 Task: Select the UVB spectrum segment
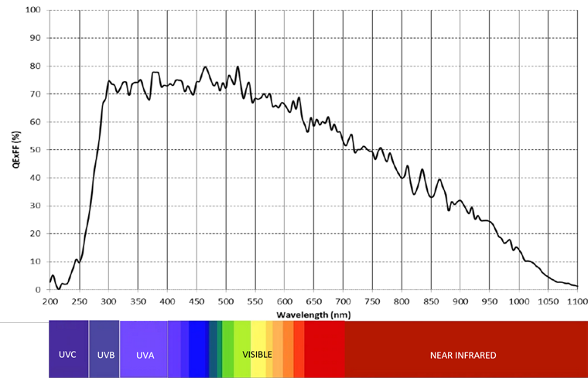(104, 356)
